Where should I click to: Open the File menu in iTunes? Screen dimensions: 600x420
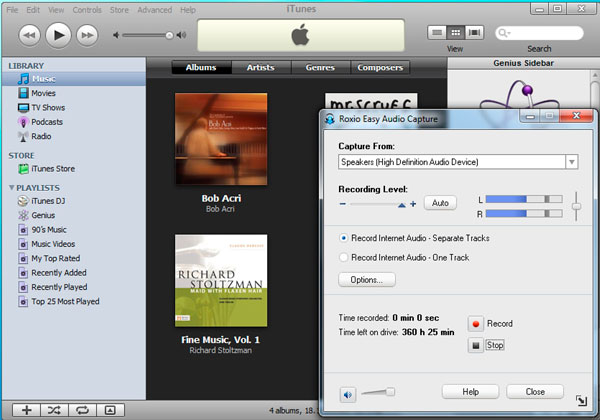tap(12, 10)
